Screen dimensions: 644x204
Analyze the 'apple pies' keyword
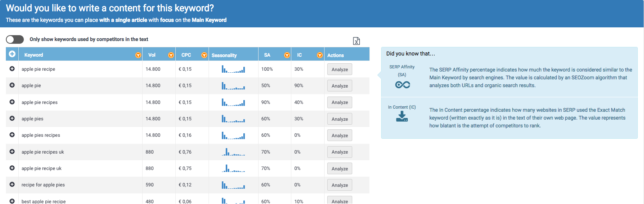point(340,119)
